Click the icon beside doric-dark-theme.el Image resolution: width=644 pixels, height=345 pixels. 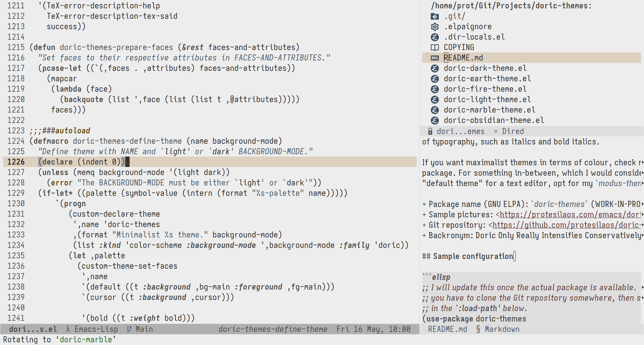tap(435, 68)
